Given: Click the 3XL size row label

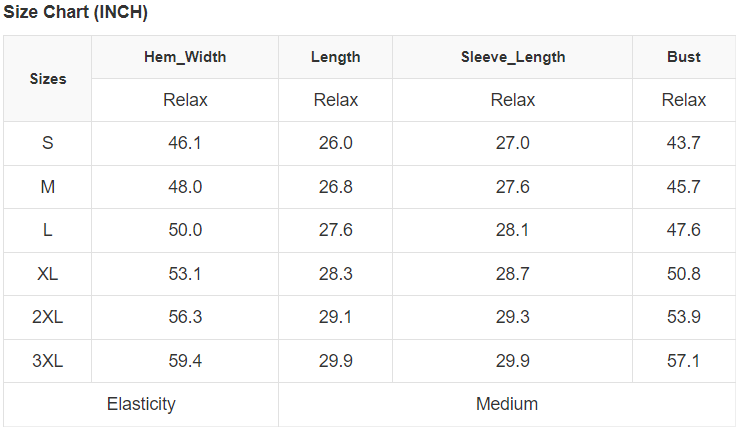Looking at the screenshot, I should (x=48, y=361).
